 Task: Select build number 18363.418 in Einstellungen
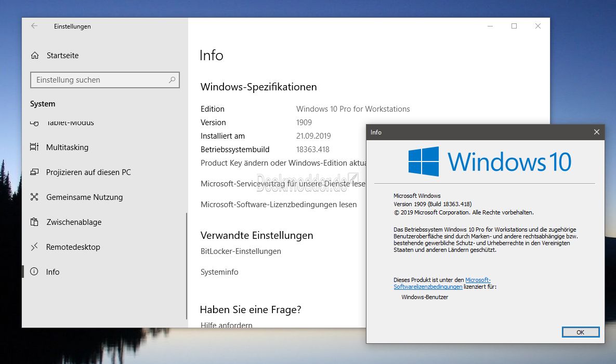pyautogui.click(x=313, y=150)
